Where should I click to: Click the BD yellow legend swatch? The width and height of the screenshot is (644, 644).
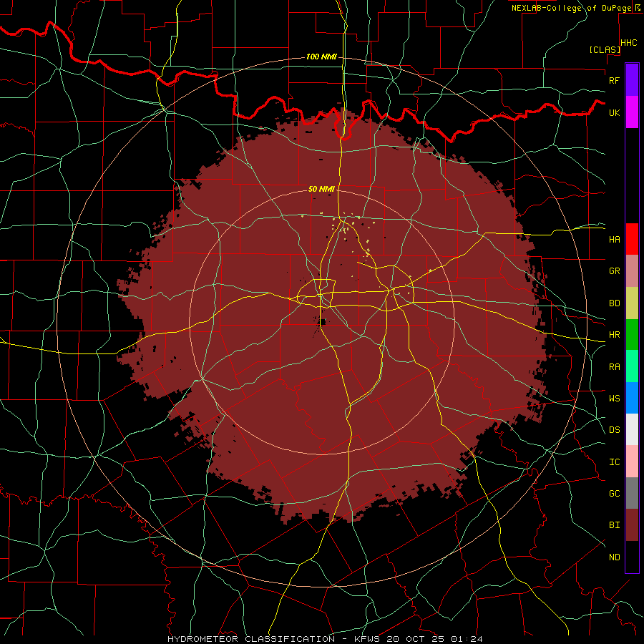click(x=632, y=303)
